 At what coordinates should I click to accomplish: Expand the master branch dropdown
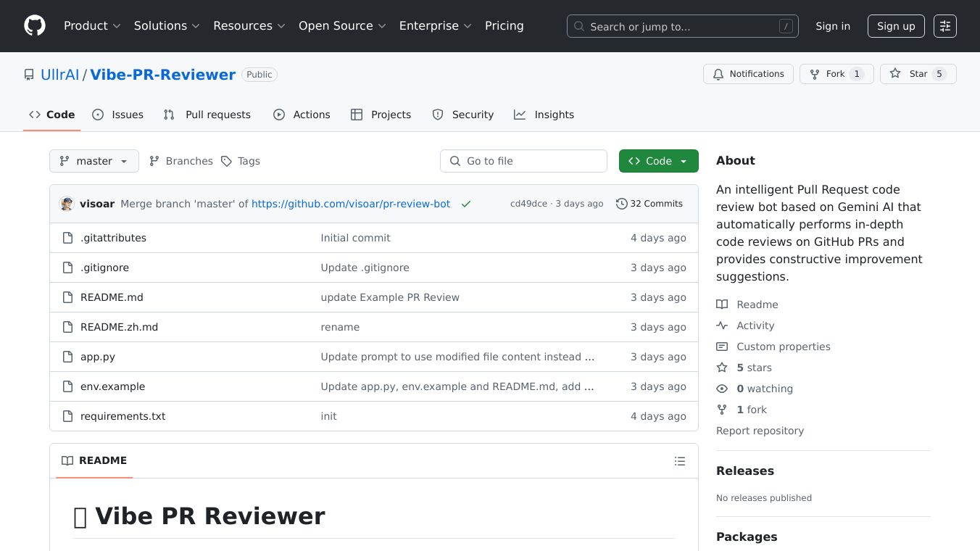coord(94,161)
